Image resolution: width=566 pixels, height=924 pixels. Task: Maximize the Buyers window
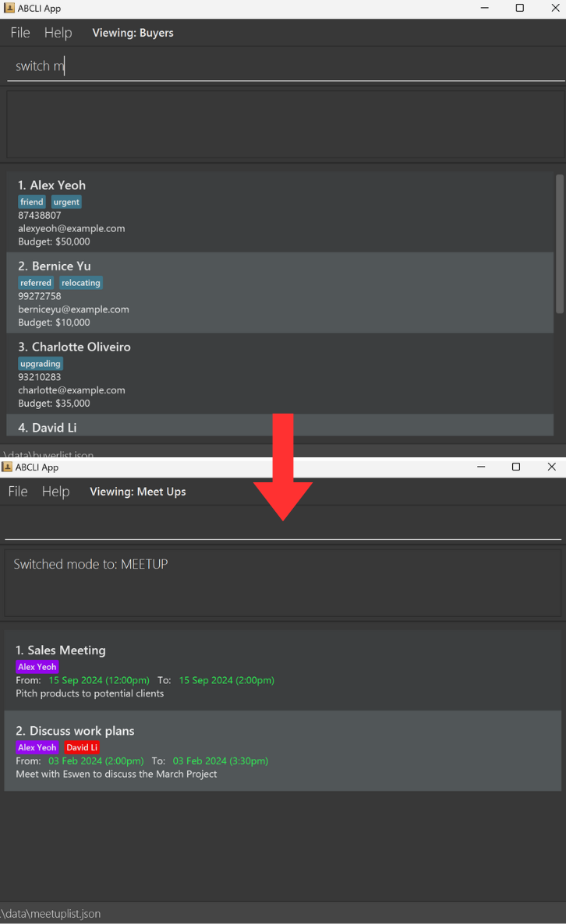coord(519,9)
